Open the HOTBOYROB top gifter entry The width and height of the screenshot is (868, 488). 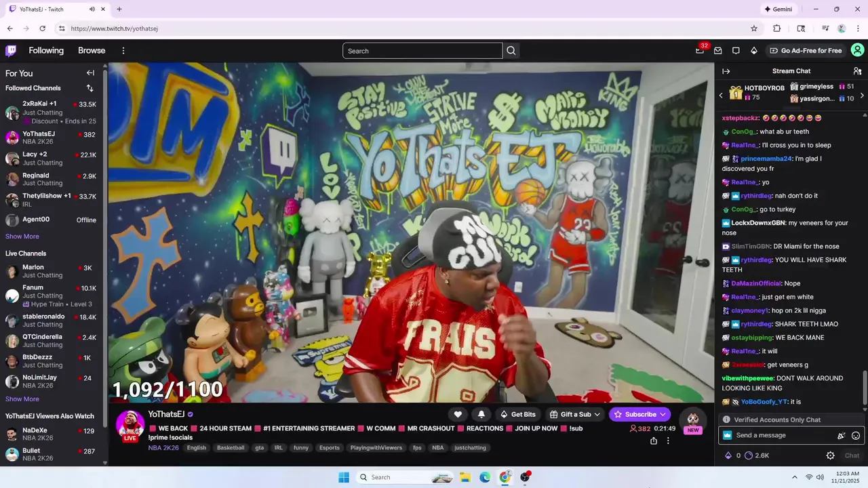pyautogui.click(x=757, y=93)
